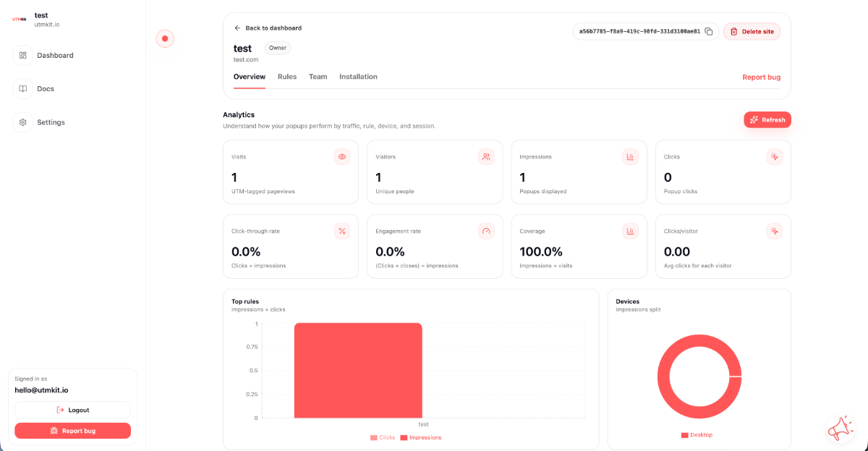The image size is (868, 451).
Task: Open Settings in the sidebar
Action: [x=51, y=122]
